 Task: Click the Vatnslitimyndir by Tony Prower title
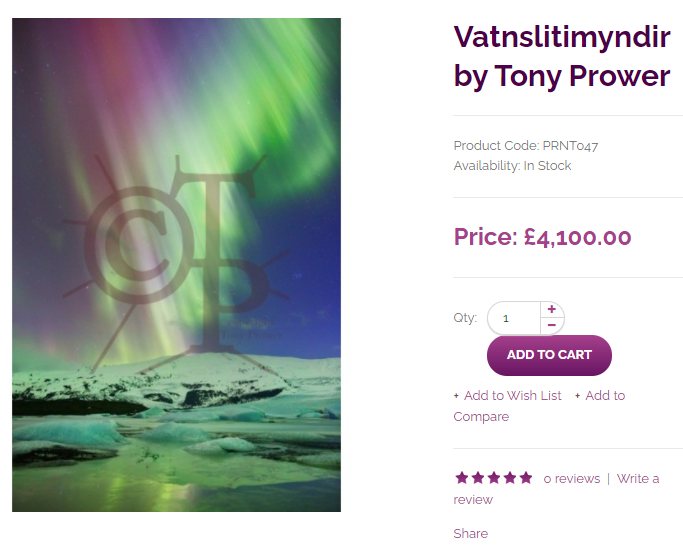562,57
